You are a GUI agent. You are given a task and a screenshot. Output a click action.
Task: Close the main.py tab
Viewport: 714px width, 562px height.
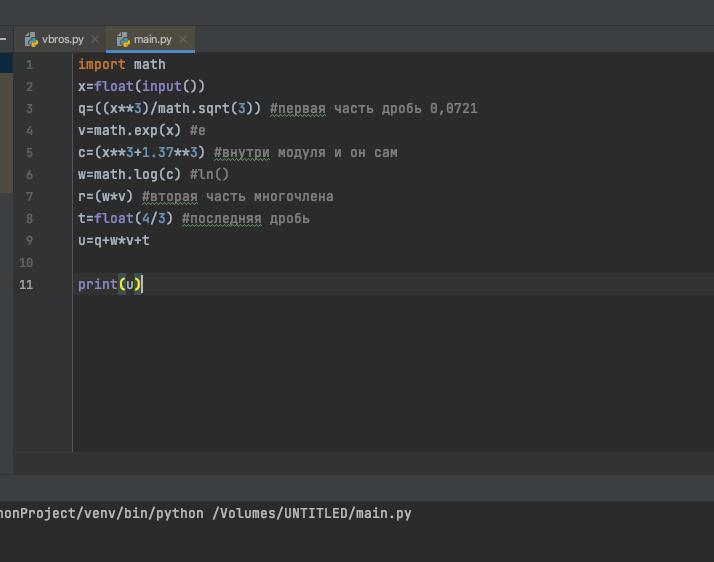click(x=184, y=39)
